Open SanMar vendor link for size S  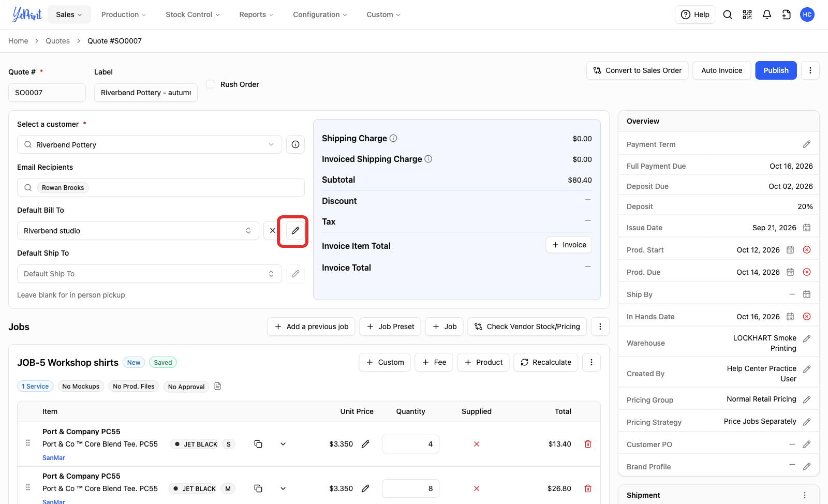[54, 457]
